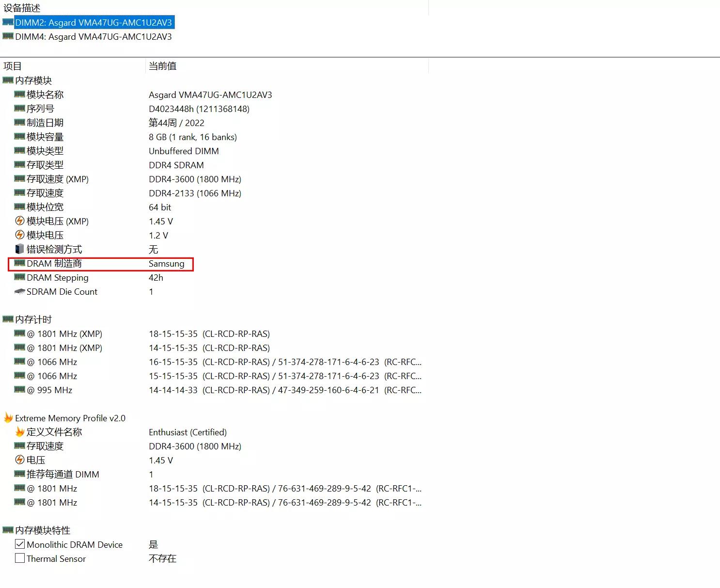Click the error-detection icon beside 错误检测方式
This screenshot has height=588, width=720.
(19, 249)
